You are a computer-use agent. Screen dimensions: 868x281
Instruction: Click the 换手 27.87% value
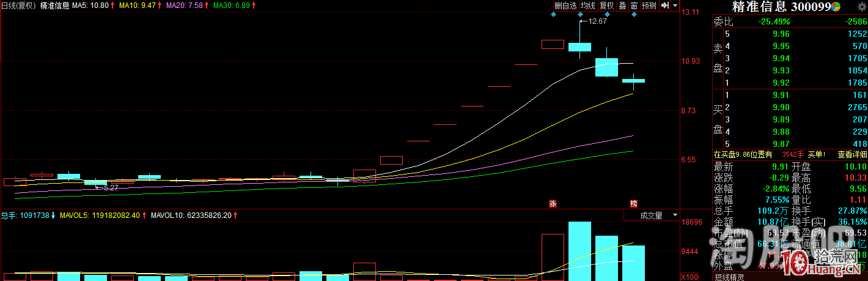pyautogui.click(x=851, y=211)
